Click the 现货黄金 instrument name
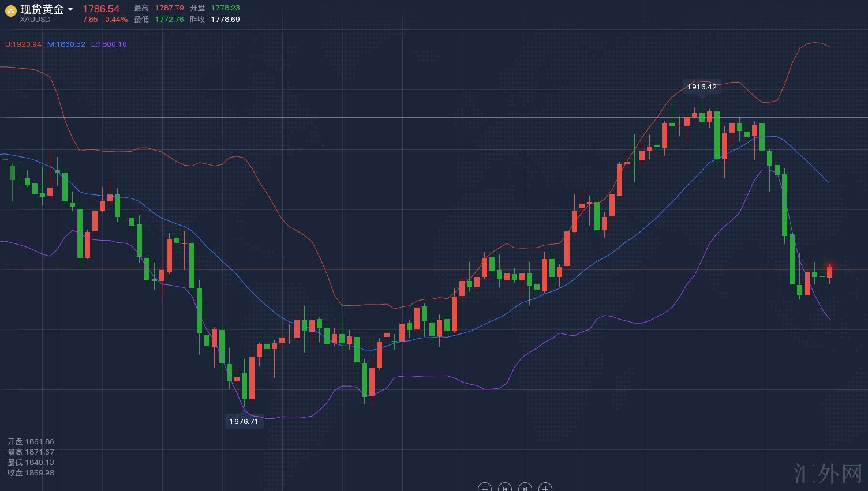868x491 pixels. point(42,9)
